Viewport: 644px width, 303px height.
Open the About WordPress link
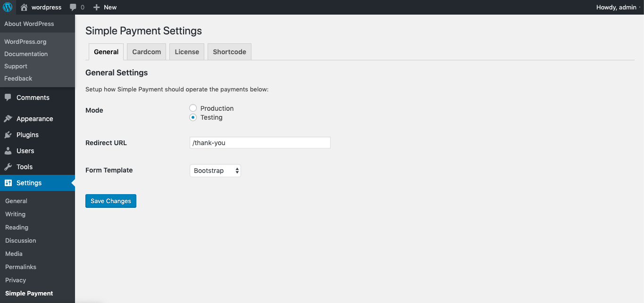tap(29, 24)
